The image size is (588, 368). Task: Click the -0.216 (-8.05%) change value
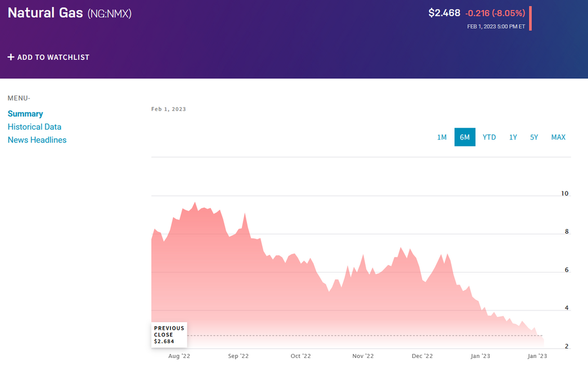[495, 13]
